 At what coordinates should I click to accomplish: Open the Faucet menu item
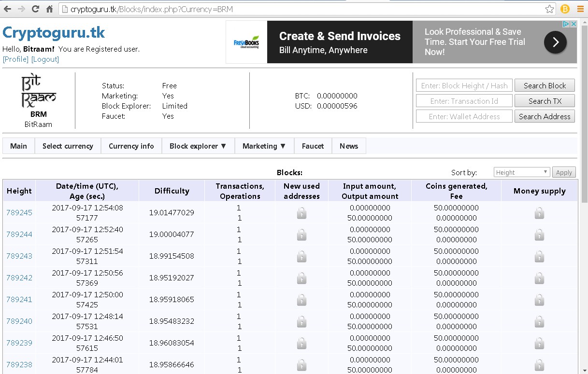pyautogui.click(x=313, y=146)
